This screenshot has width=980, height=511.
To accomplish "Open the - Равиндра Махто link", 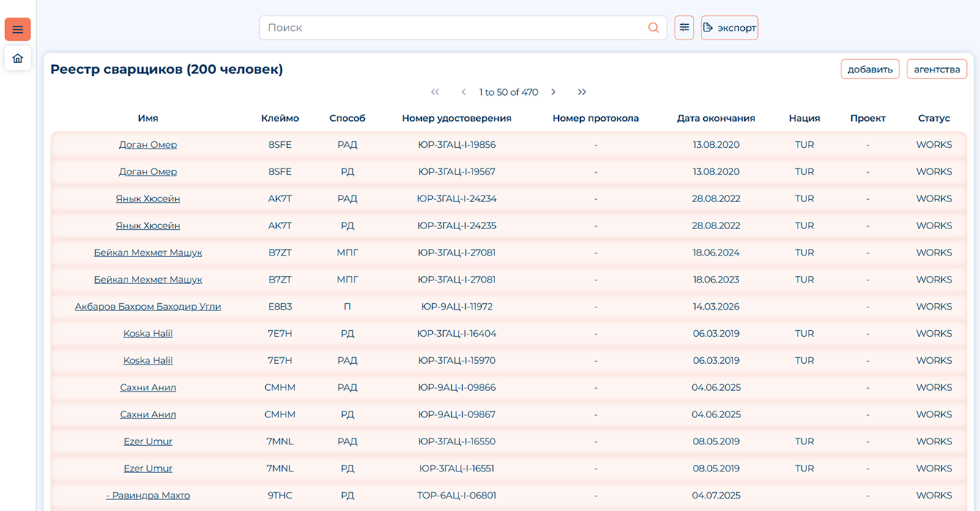I will tap(148, 496).
